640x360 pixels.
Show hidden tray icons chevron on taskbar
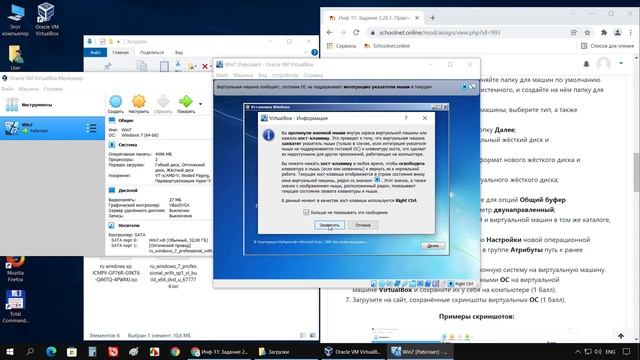pos(578,351)
